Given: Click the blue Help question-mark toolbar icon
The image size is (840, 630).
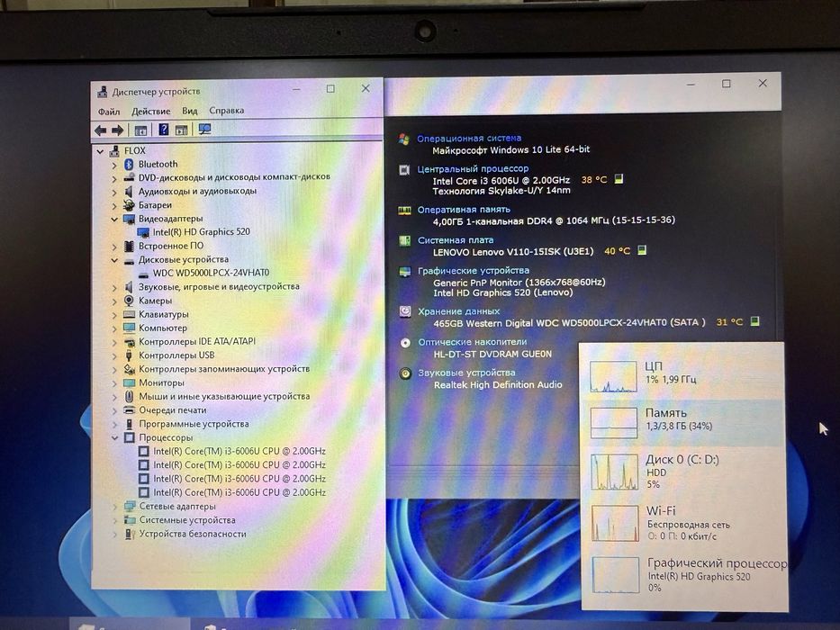Looking at the screenshot, I should (x=163, y=130).
